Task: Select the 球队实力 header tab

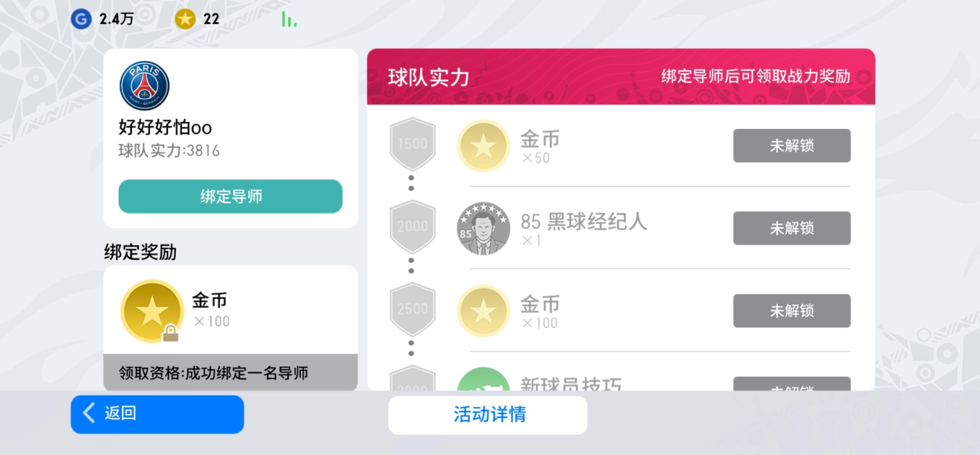Action: click(429, 77)
